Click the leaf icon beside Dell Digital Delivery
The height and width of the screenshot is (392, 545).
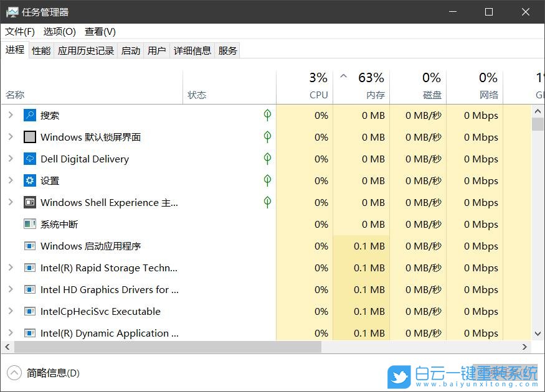(267, 159)
